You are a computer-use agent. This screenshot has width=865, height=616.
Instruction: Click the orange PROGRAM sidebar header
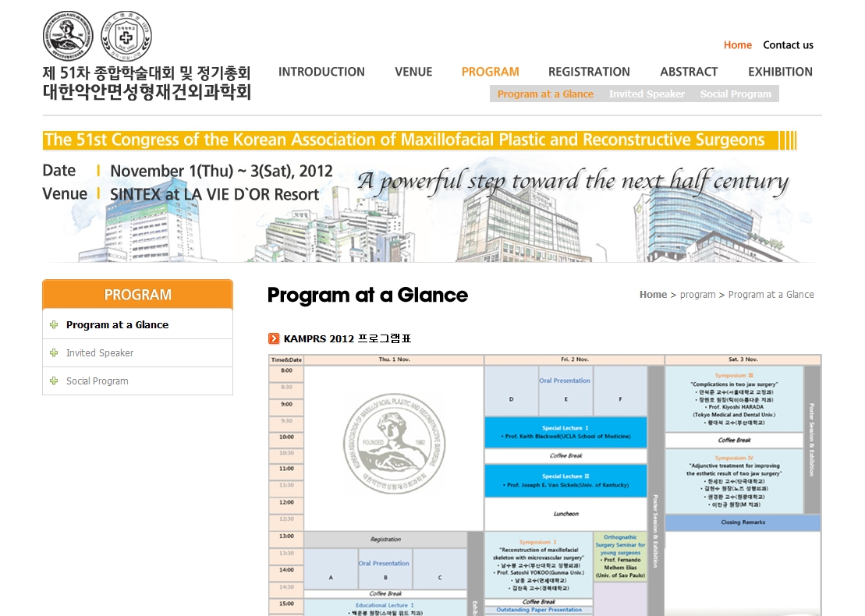tap(137, 295)
